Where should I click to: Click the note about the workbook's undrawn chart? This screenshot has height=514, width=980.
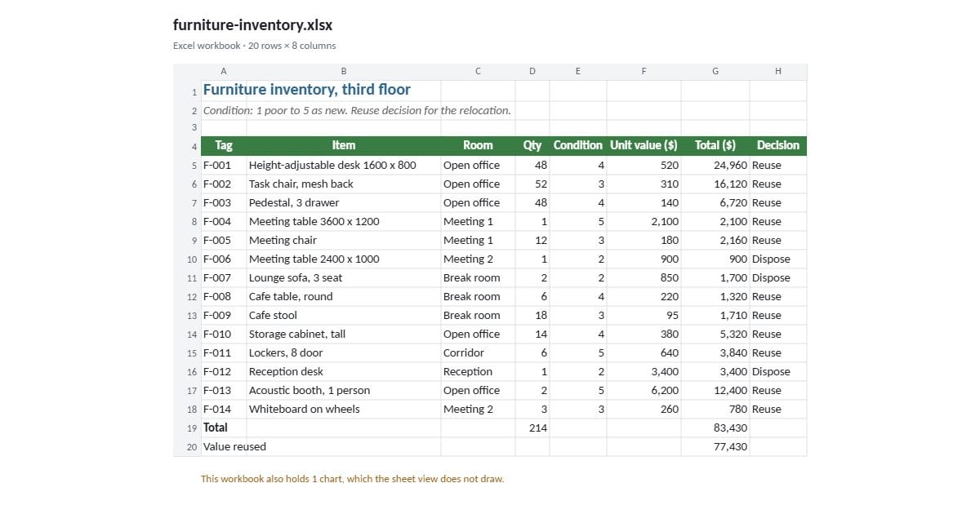tap(353, 479)
